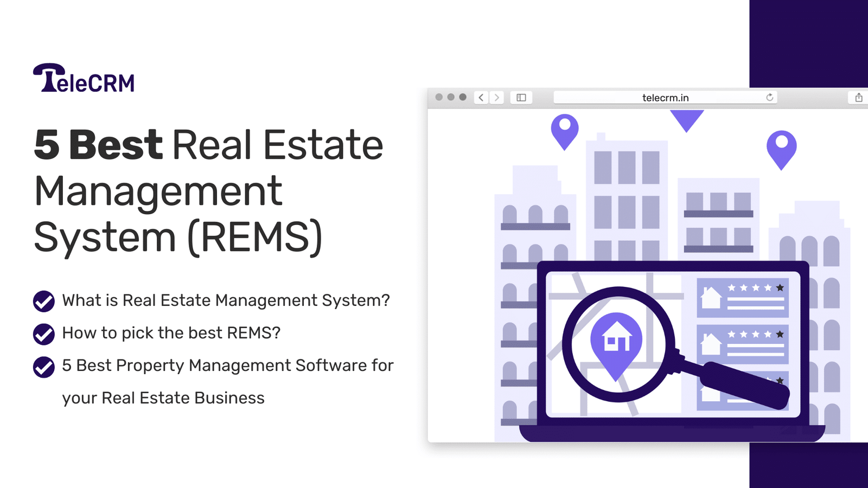Toggle the checkmark beside 'How to pick the best REMS?'

(43, 335)
